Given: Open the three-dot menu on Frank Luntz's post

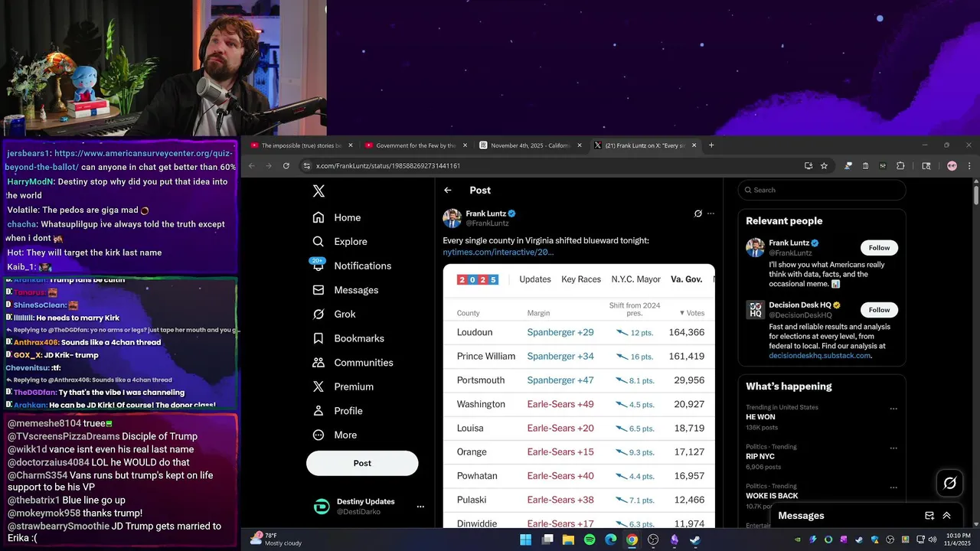Looking at the screenshot, I should [710, 214].
